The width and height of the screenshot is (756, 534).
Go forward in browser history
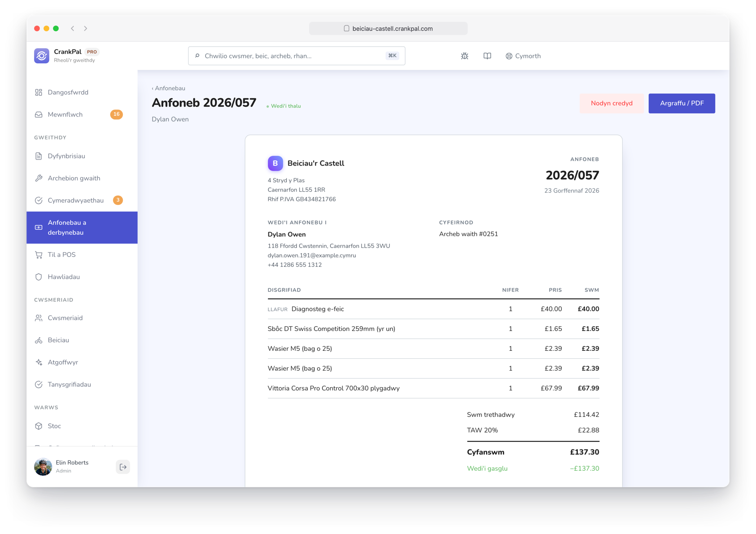click(x=86, y=28)
